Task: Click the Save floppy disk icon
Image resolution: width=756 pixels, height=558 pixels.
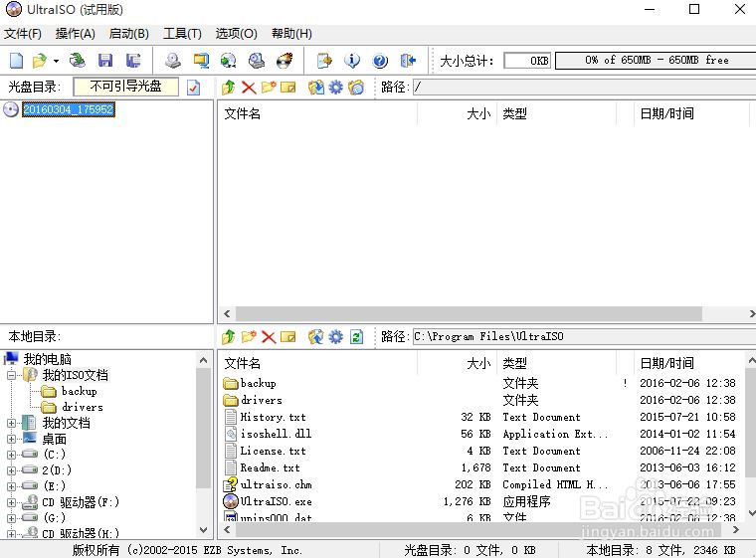Action: click(x=105, y=61)
